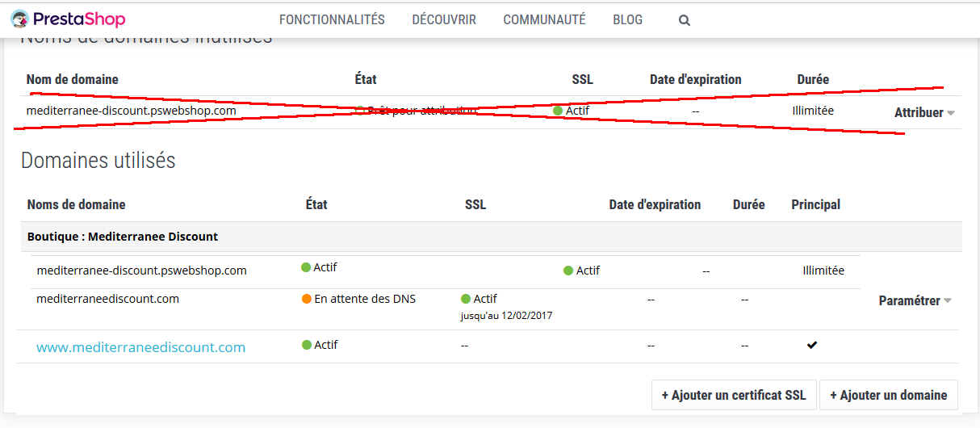The width and height of the screenshot is (980, 428).
Task: Click the Principal checkmark icon
Action: point(812,345)
